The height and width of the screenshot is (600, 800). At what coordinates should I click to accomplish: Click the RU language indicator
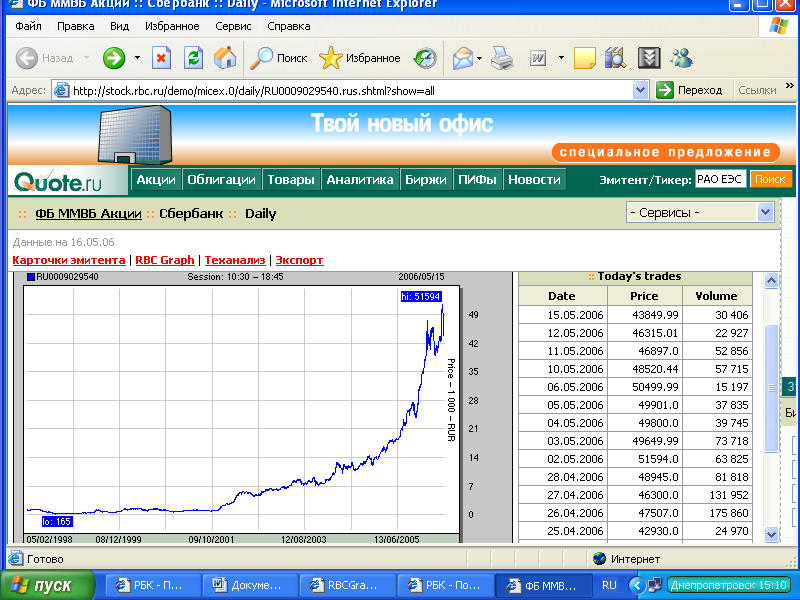point(609,585)
